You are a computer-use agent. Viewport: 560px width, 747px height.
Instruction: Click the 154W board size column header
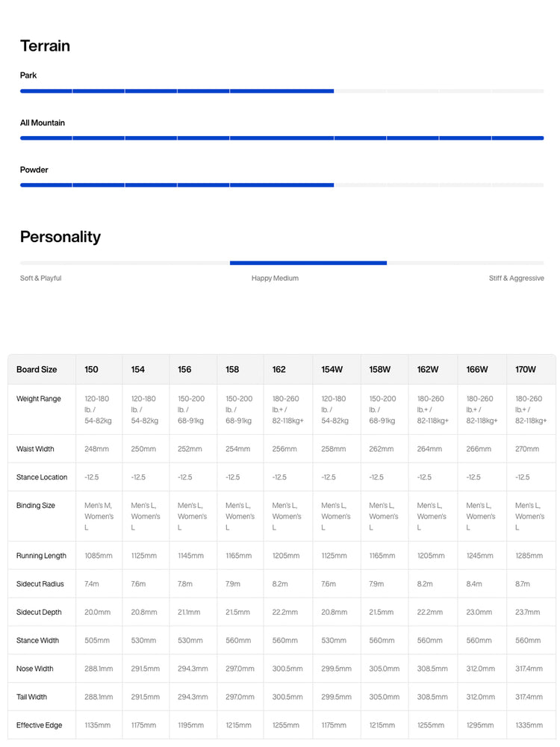(x=332, y=369)
